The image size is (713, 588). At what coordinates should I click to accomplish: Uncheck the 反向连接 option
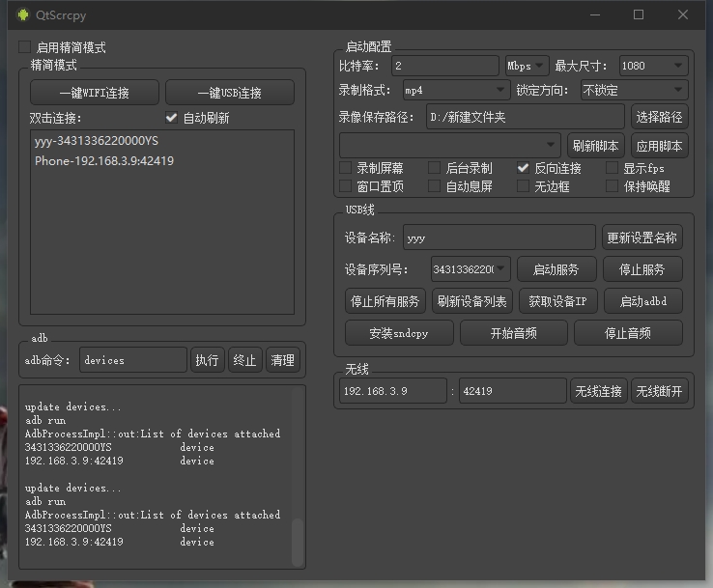(524, 168)
